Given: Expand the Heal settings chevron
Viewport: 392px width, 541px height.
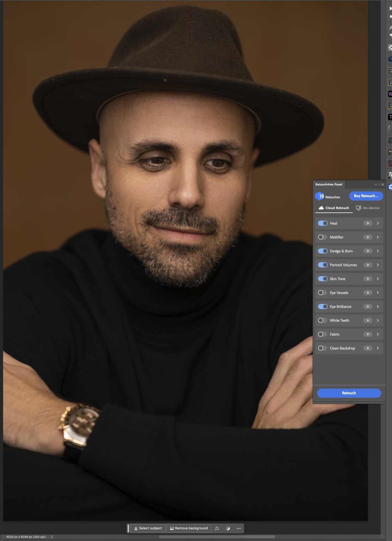Looking at the screenshot, I should (x=378, y=223).
